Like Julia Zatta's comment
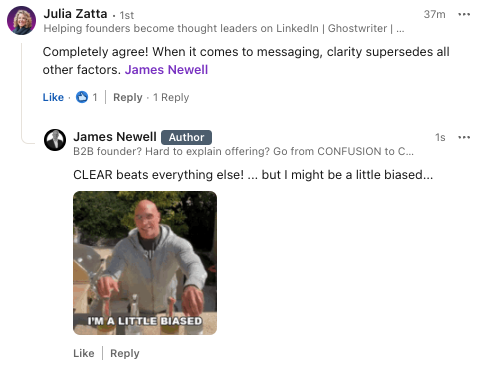This screenshot has height=370, width=490. tap(53, 97)
